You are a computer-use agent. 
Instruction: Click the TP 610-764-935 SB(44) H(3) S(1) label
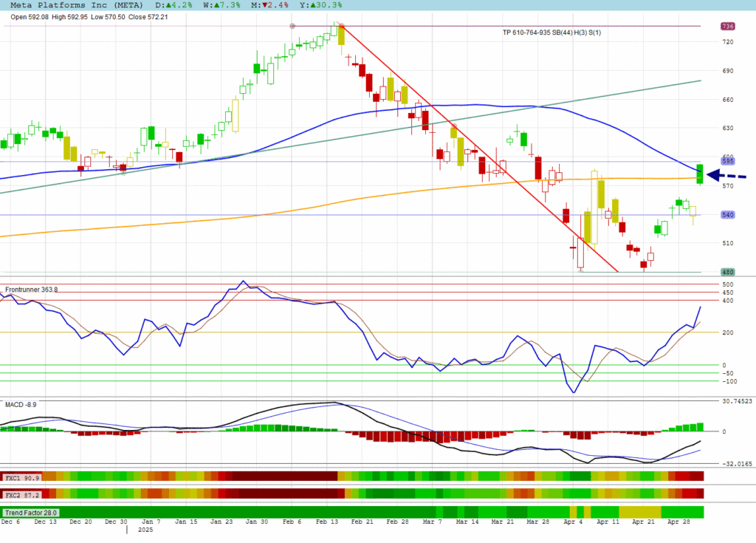(x=551, y=33)
